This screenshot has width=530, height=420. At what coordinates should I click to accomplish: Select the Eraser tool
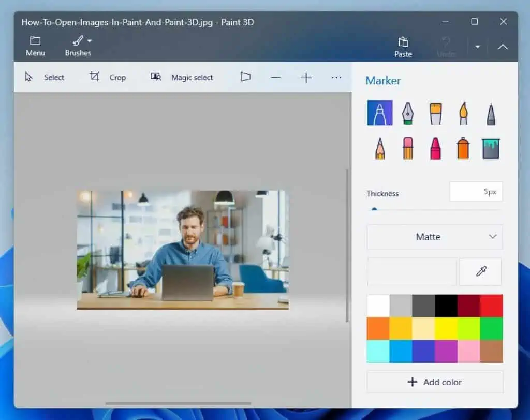click(x=407, y=148)
